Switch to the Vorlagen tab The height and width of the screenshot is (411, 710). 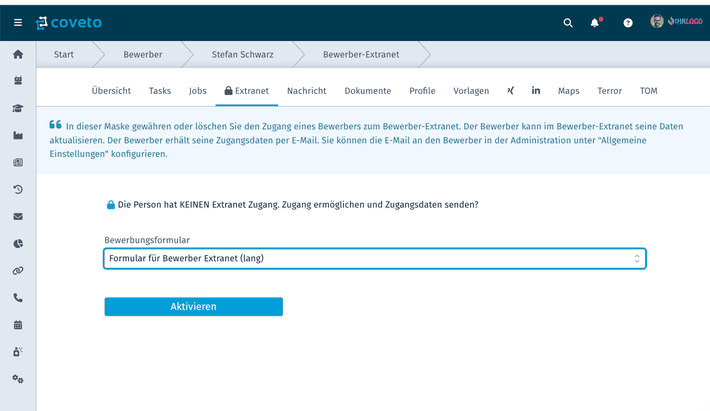click(x=471, y=91)
